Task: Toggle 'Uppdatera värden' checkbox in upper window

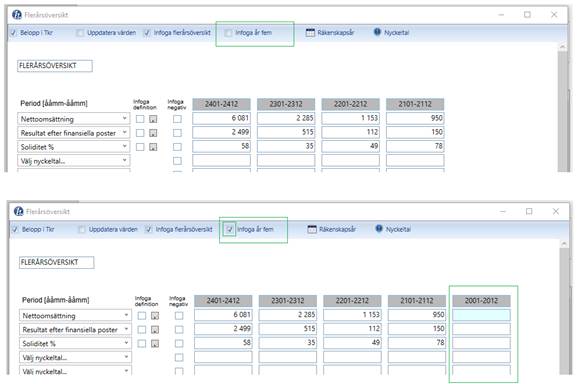Action: coord(80,33)
